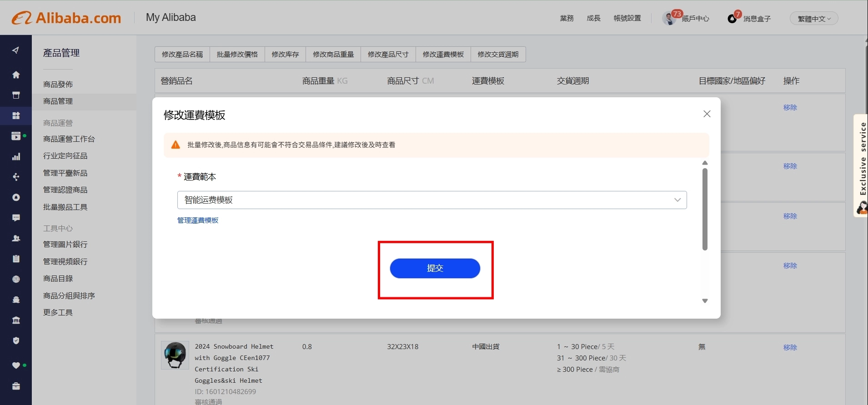
Task: Select 商品管理 in the side menu
Action: (58, 101)
